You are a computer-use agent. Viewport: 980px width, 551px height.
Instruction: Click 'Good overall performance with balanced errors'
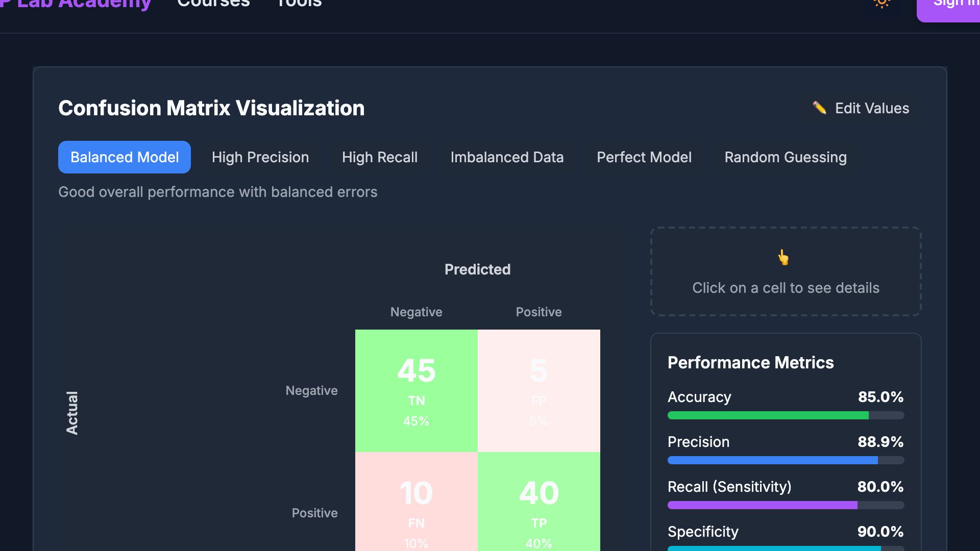(x=218, y=192)
